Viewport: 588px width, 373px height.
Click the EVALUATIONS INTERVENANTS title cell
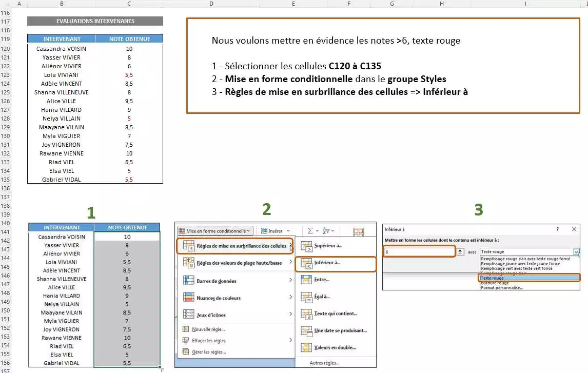tap(95, 21)
